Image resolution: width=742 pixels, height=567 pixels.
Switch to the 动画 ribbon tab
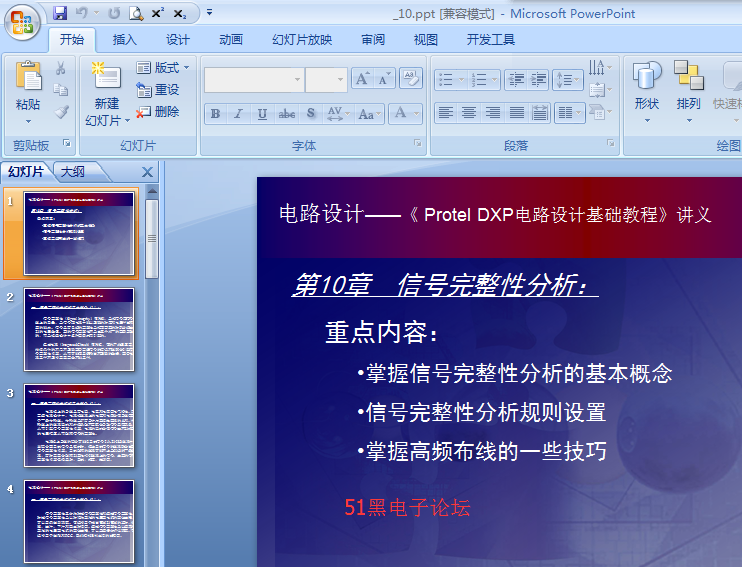[x=230, y=40]
